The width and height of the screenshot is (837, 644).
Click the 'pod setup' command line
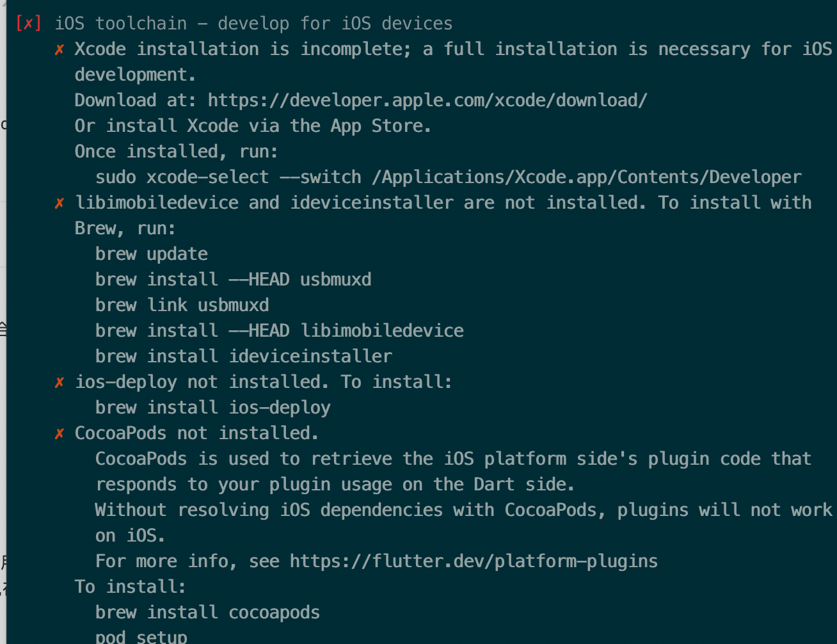(x=141, y=637)
